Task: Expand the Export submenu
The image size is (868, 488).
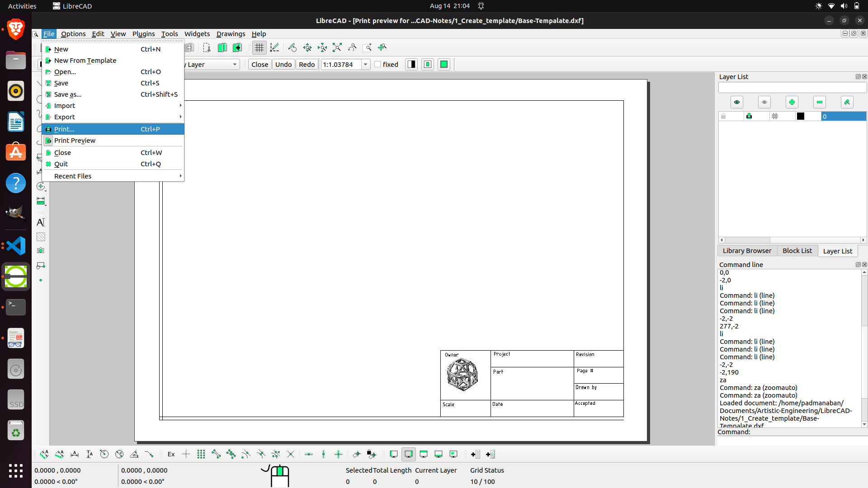Action: 113,117
